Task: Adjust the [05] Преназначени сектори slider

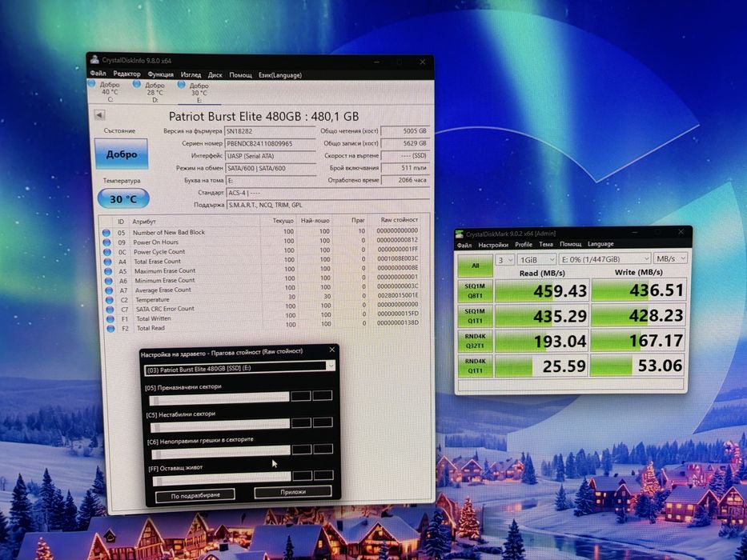Action: pos(219,398)
